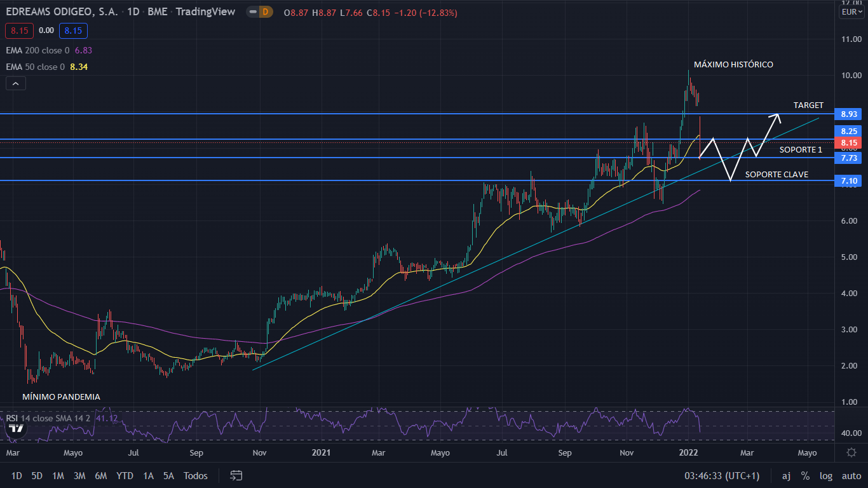
Task: Select the 8.93 TARGET price level label
Action: [849, 114]
